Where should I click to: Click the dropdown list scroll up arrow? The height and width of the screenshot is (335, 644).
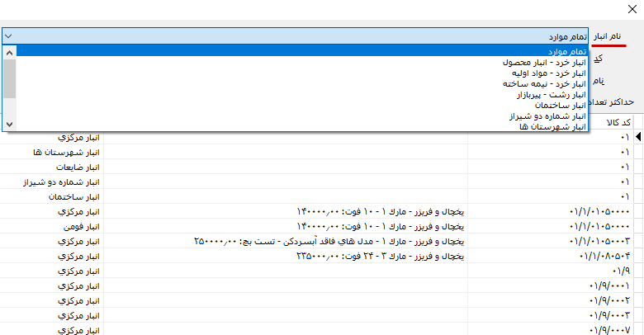click(x=9, y=52)
